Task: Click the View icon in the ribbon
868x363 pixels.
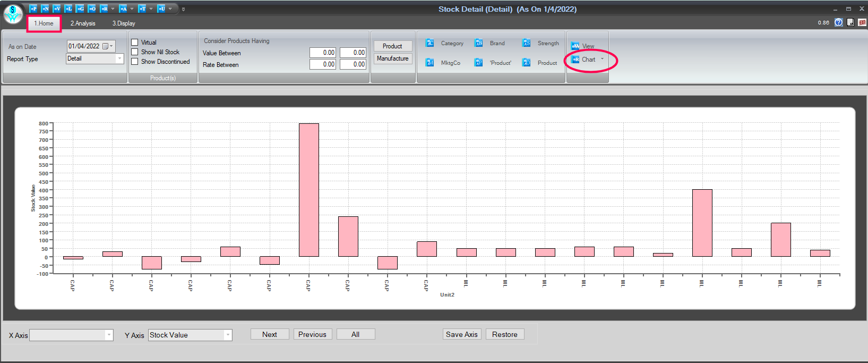Action: coord(575,46)
